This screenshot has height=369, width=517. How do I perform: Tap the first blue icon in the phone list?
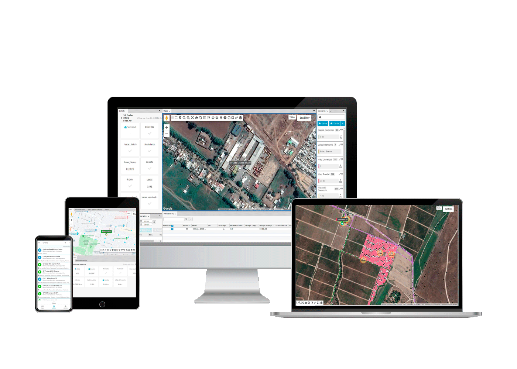[x=40, y=250]
